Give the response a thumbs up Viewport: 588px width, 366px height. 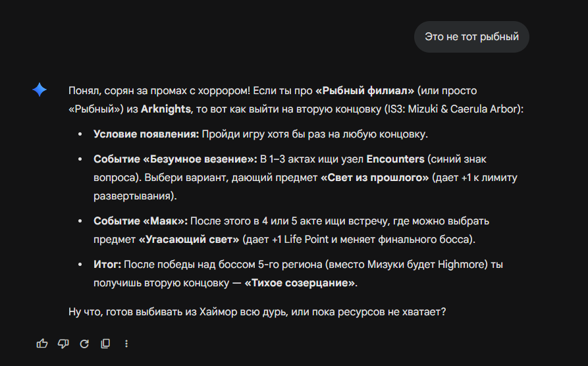click(42, 344)
